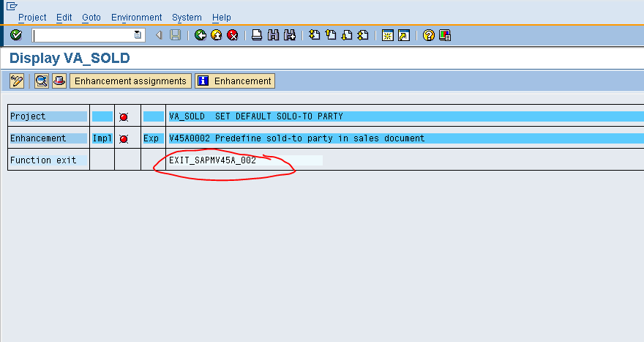Screen dimensions: 644x342
Task: Click the window control menu icon above Project
Action: 12,6
